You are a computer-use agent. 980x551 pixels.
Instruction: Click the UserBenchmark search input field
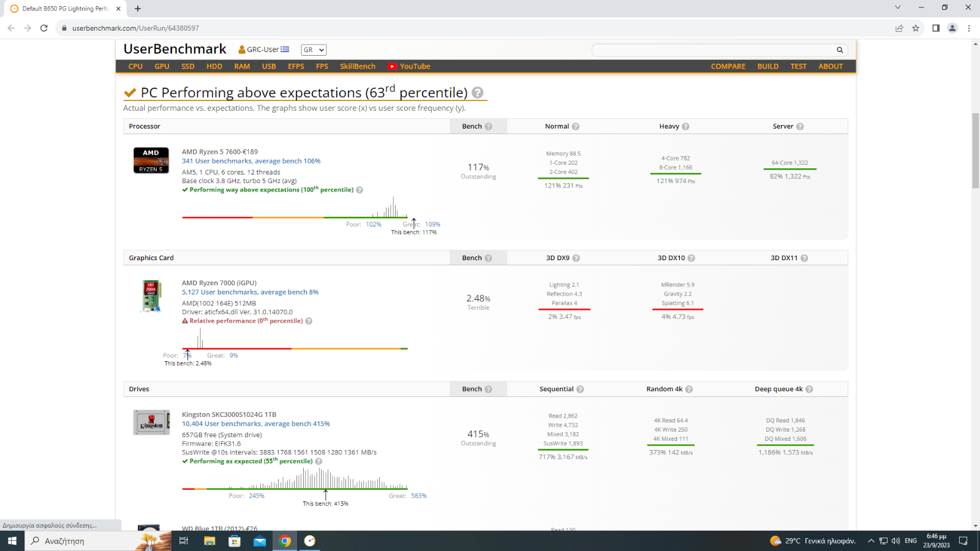714,50
